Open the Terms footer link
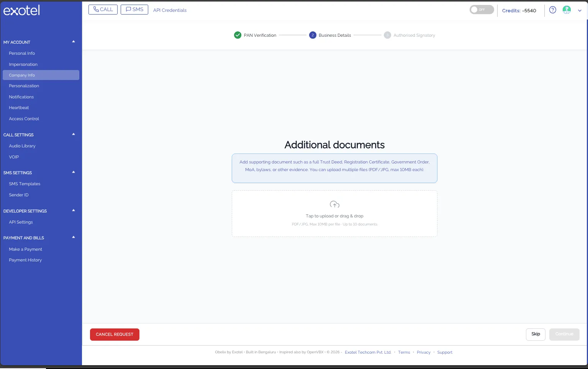The height and width of the screenshot is (369, 588). tap(404, 352)
